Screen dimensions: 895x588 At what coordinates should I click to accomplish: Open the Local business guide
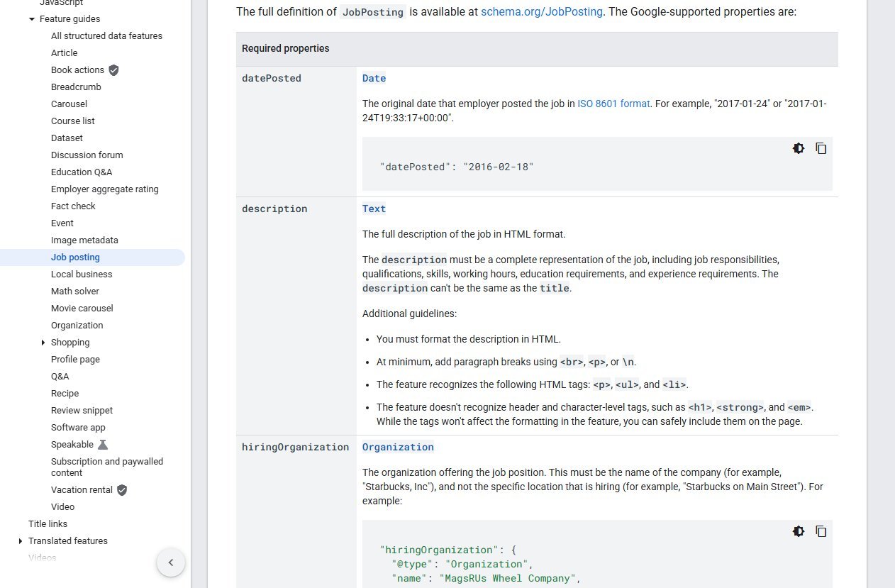click(x=82, y=274)
